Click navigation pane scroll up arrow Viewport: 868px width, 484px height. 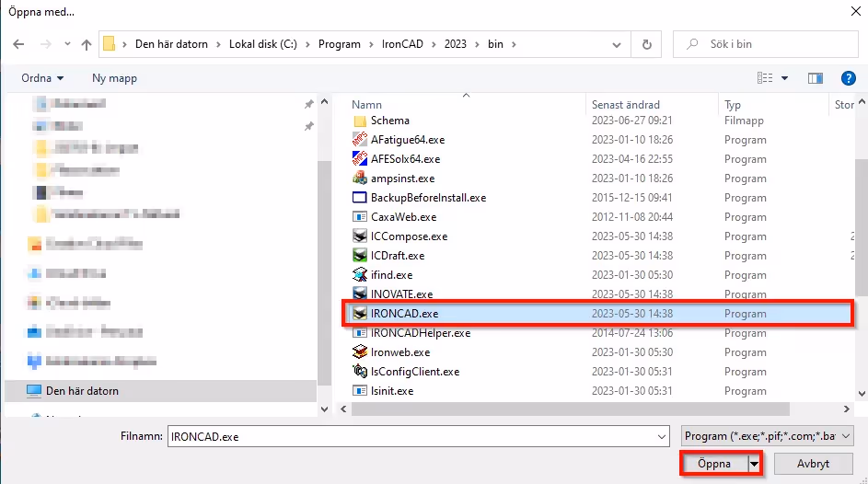coord(324,102)
